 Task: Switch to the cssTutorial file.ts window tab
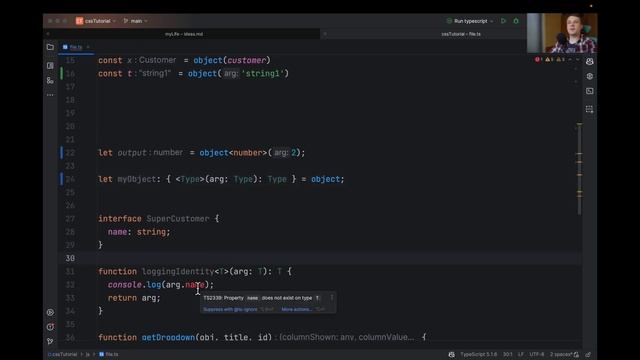[461, 34]
